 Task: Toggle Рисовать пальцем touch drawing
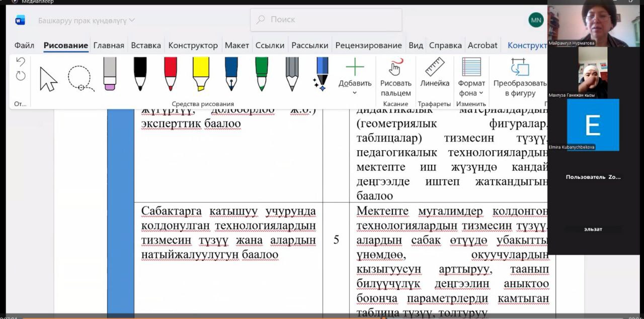coord(395,78)
